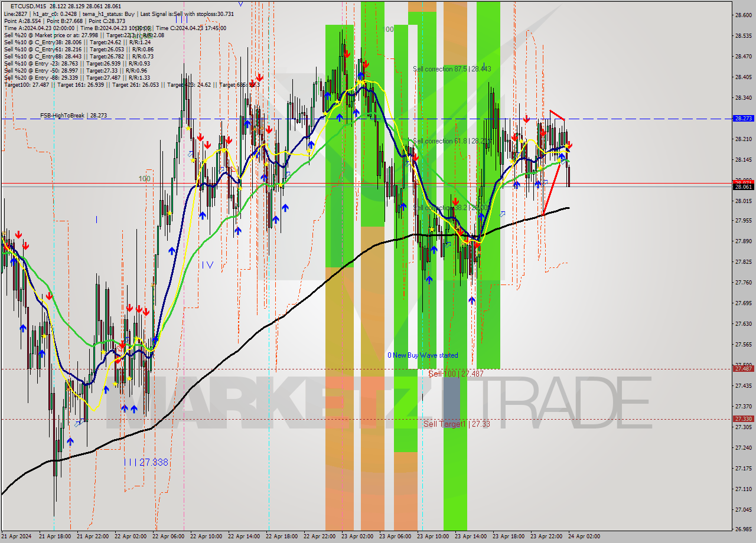This screenshot has width=756, height=543.
Task: Click the '22 Apr 02:00' time axis label
Action: (x=131, y=537)
